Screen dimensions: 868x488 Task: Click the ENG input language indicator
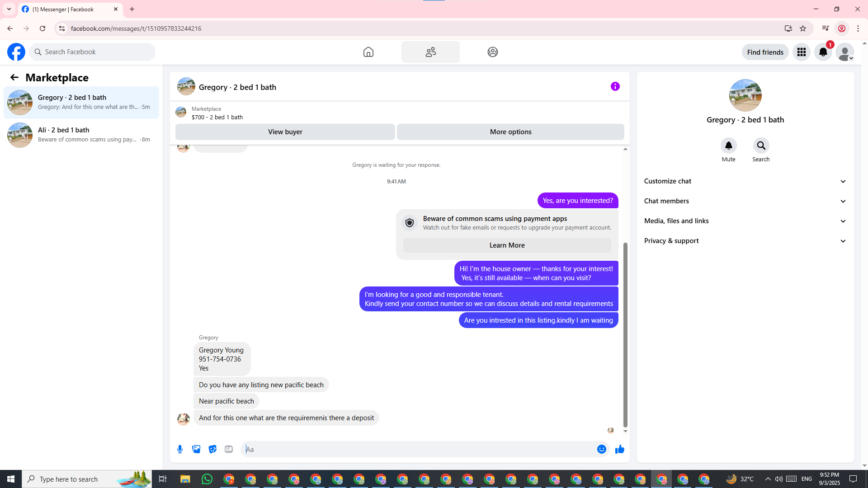click(807, 479)
